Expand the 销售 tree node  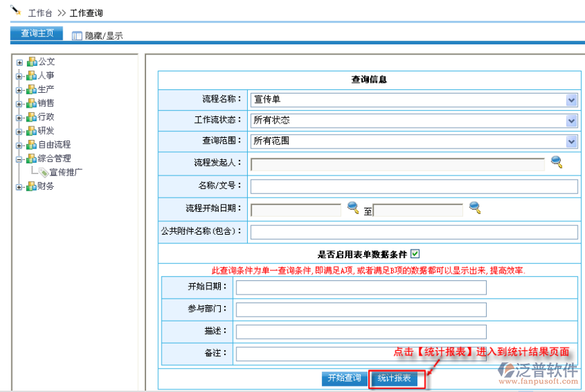20,104
